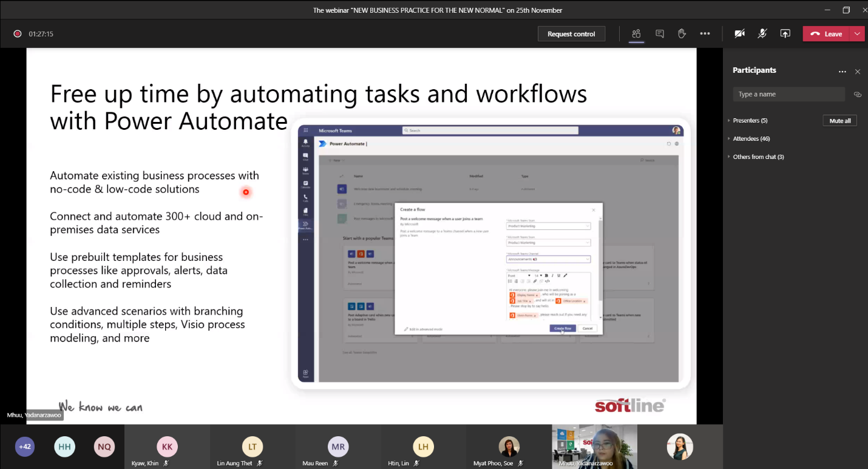The width and height of the screenshot is (868, 469).
Task: Open Participants panel more options ellipsis
Action: (x=842, y=72)
